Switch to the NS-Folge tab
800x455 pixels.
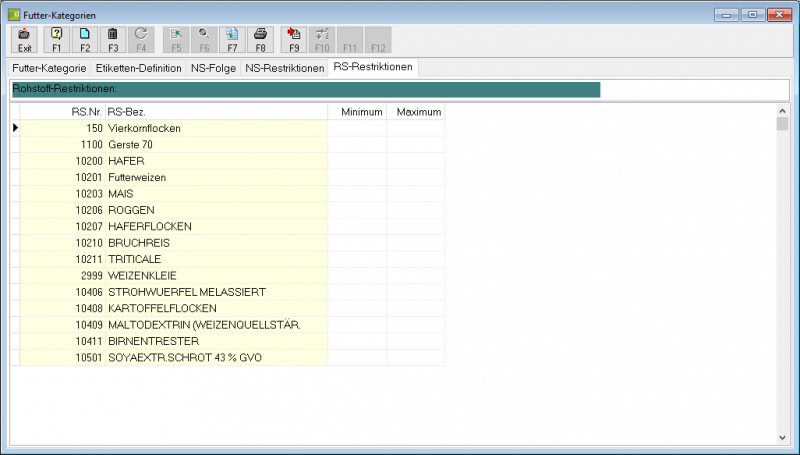pyautogui.click(x=213, y=68)
